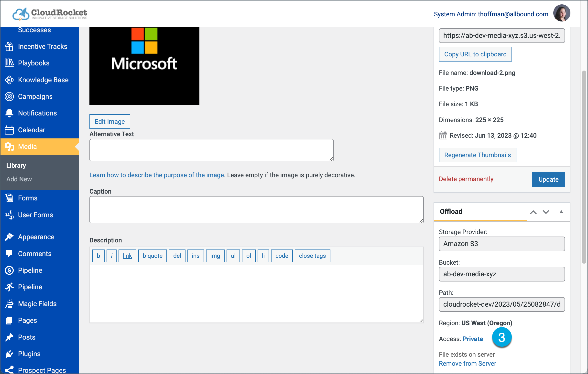This screenshot has width=588, height=374.
Task: Apply the del tag button
Action: tap(177, 256)
